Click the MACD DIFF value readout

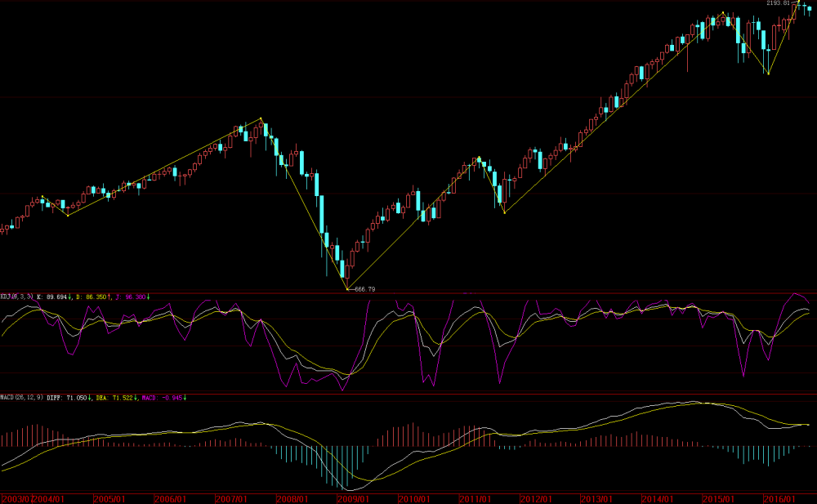[70, 398]
